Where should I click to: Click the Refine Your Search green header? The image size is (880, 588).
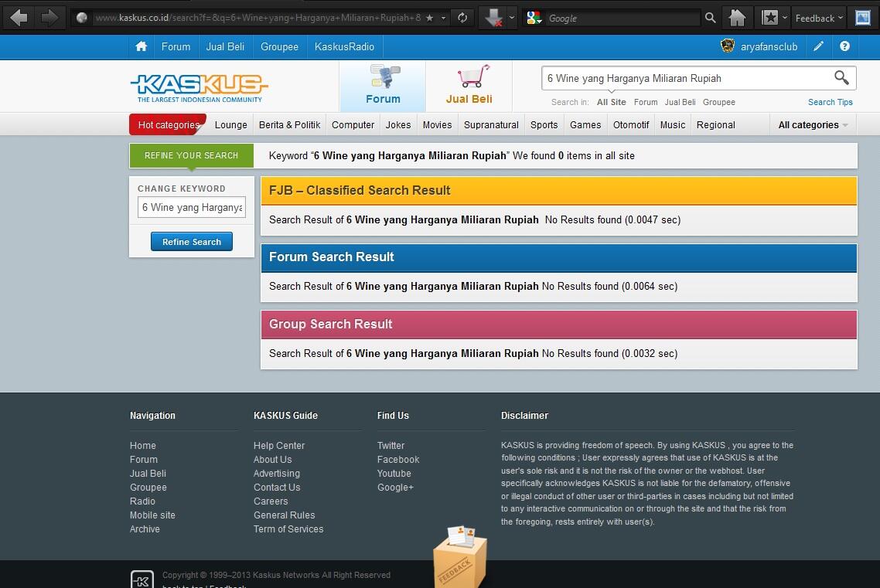tap(191, 155)
